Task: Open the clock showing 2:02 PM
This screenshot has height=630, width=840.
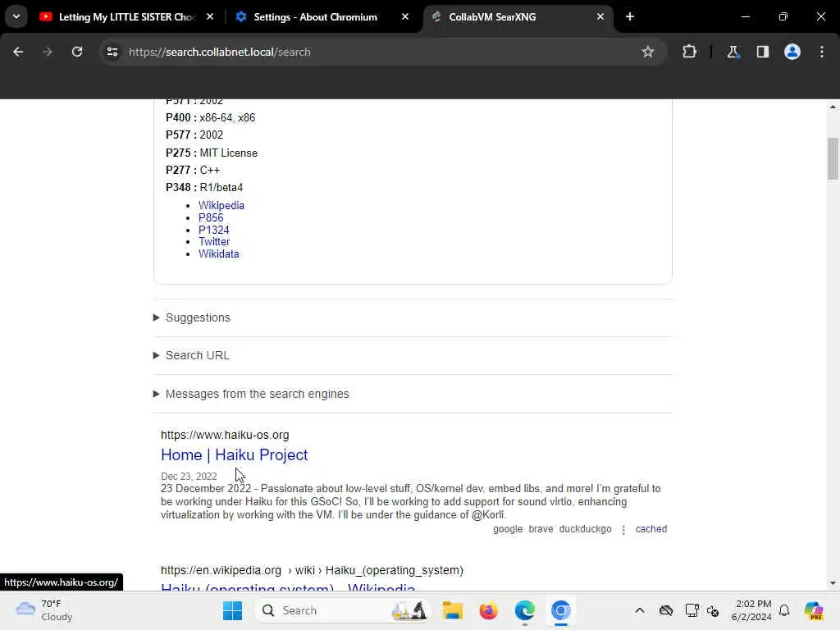Action: coord(751,610)
